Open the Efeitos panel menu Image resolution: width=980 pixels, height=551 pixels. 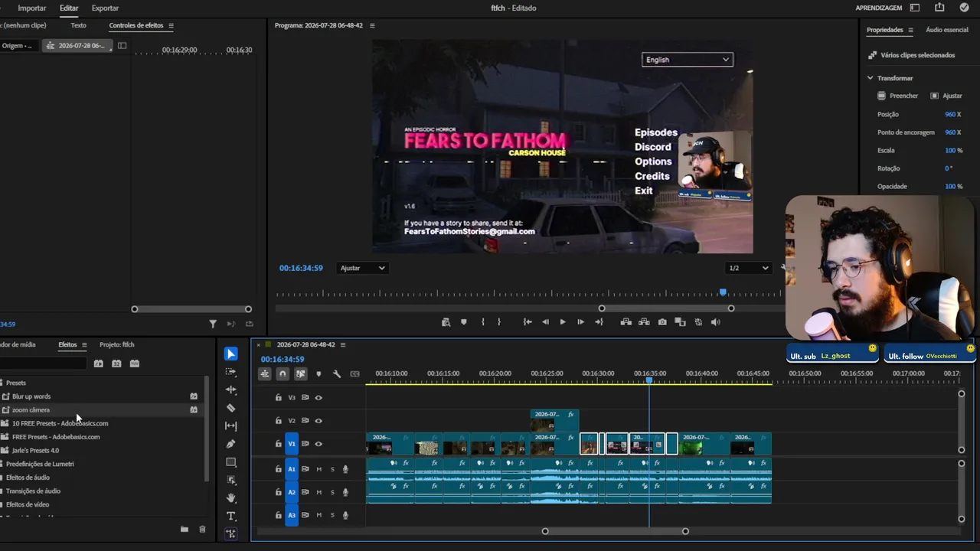click(x=84, y=345)
